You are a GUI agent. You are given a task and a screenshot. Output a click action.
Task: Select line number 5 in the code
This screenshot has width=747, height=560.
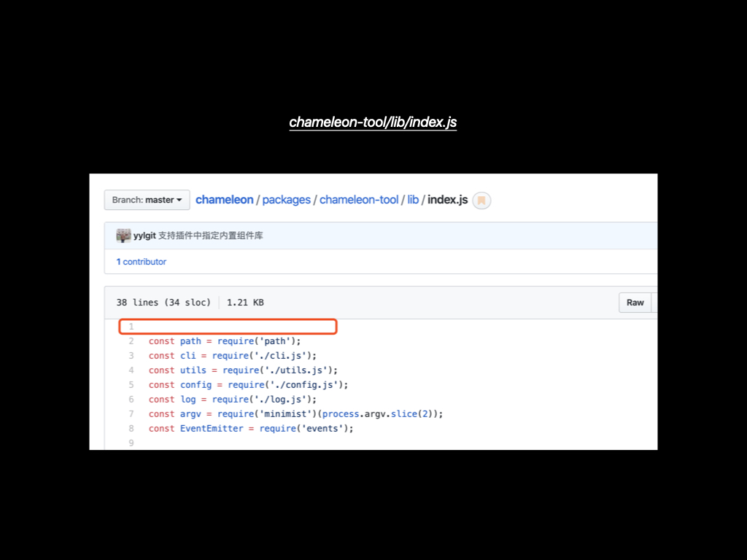[131, 385]
